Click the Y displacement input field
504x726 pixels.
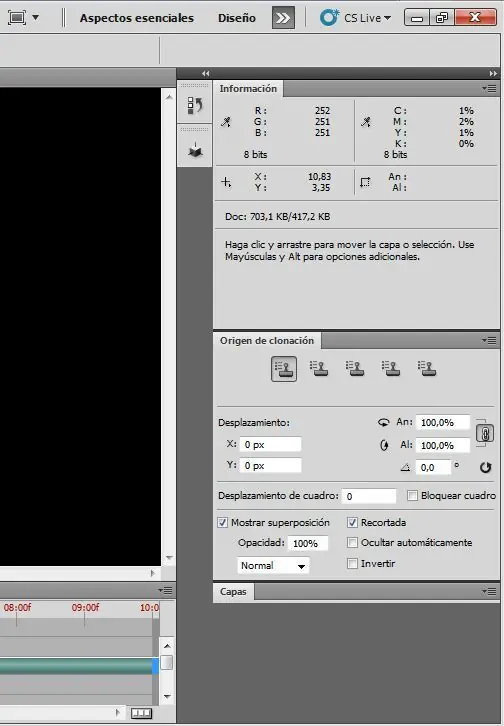(x=270, y=465)
